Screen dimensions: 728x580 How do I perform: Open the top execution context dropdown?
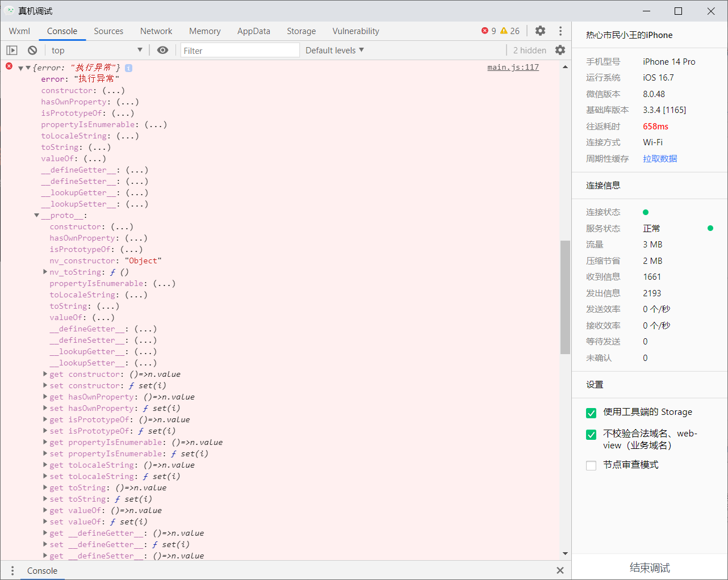click(x=97, y=50)
